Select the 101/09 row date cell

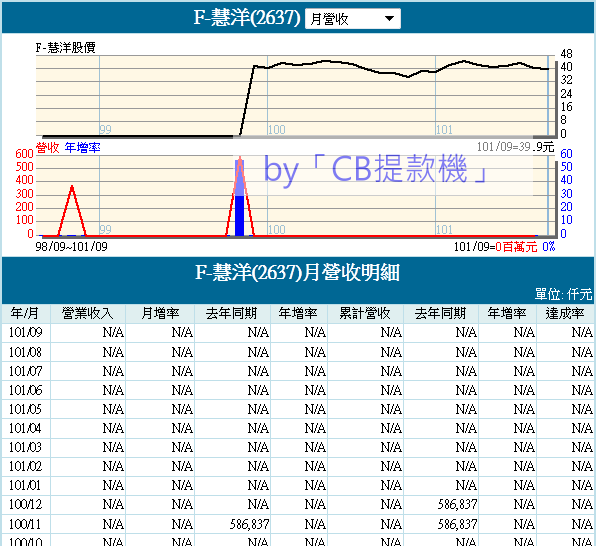point(25,332)
